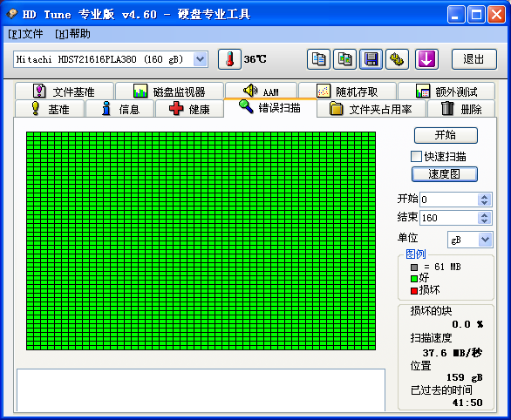Click the 退出 button
Viewport: 511px width, 420px height.
pos(474,59)
